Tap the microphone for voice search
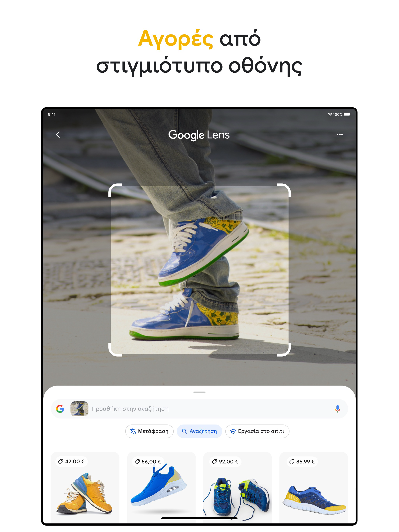Image resolution: width=399 pixels, height=532 pixels. (x=338, y=408)
